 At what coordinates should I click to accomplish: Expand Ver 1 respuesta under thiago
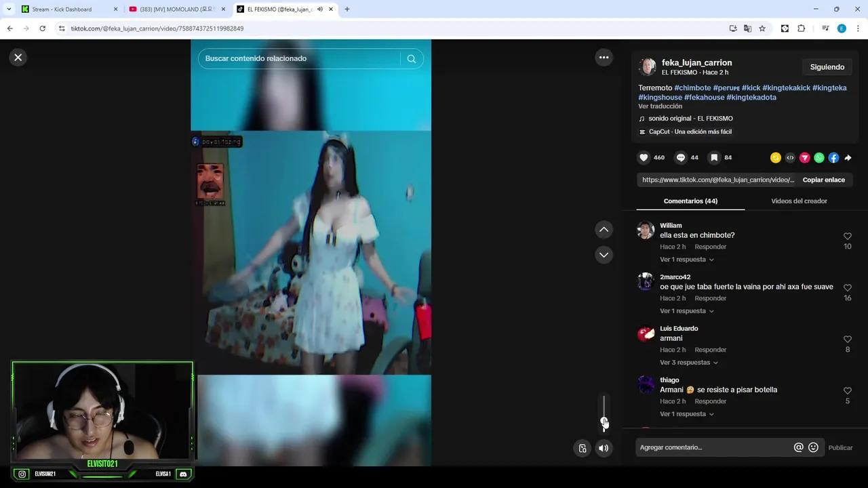coord(686,414)
